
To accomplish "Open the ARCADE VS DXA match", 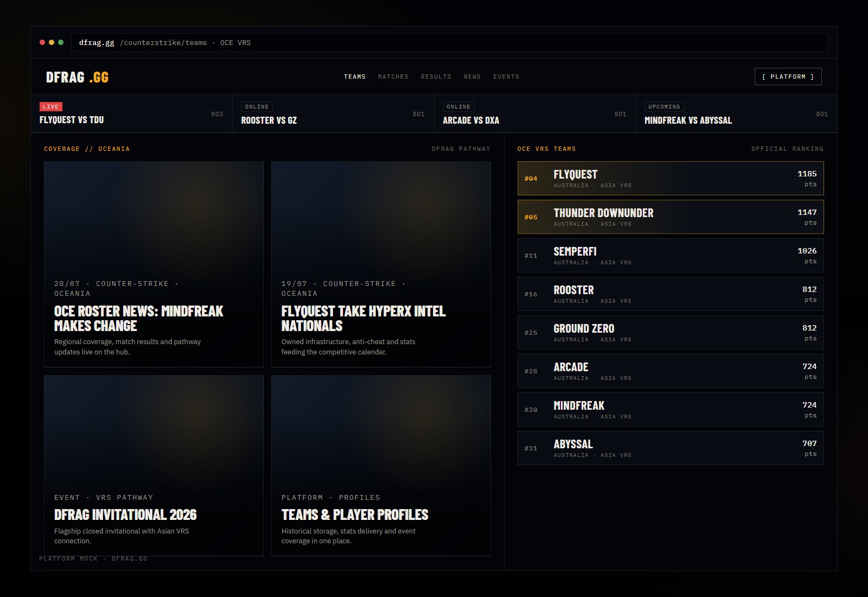I will click(x=535, y=114).
